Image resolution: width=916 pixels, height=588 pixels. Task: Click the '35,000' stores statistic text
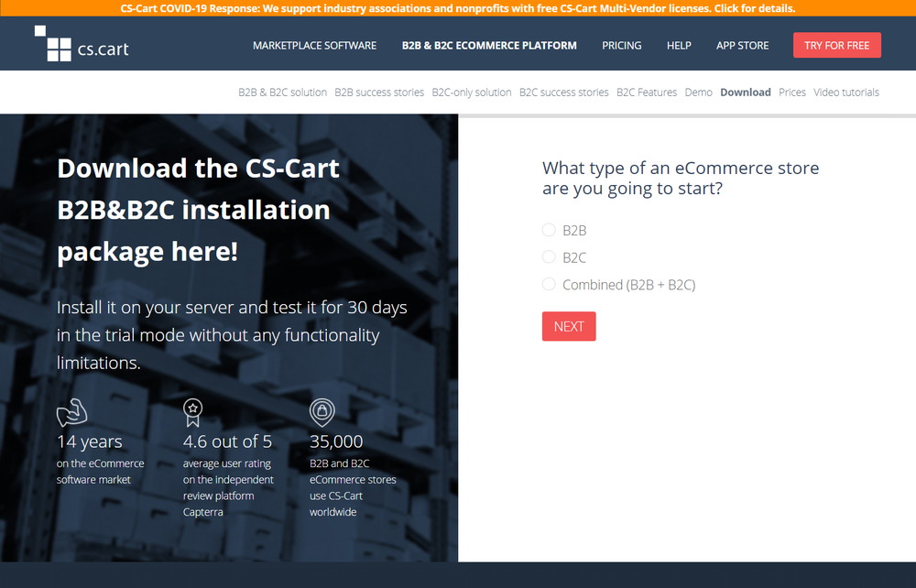point(336,441)
